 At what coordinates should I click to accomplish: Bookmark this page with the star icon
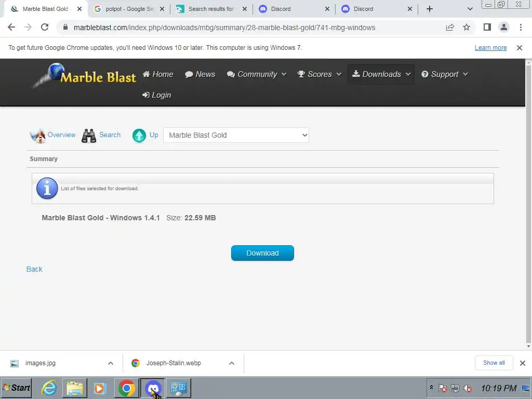[x=467, y=27]
